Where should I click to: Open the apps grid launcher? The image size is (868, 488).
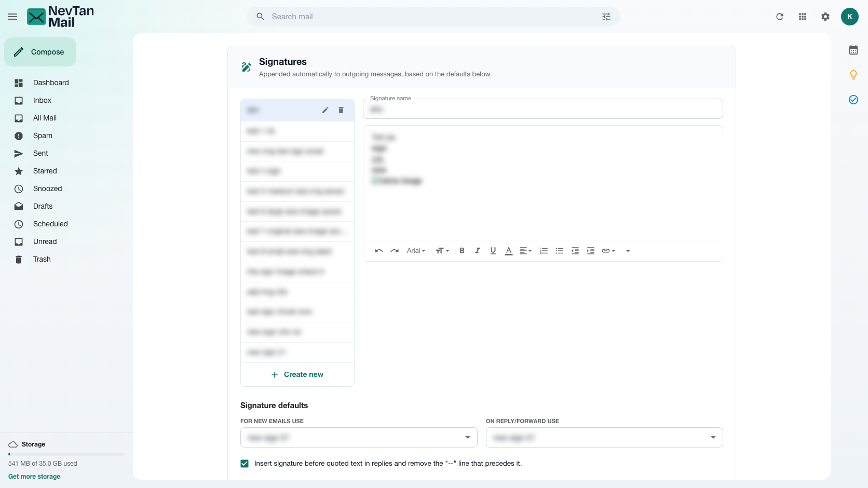(x=803, y=17)
